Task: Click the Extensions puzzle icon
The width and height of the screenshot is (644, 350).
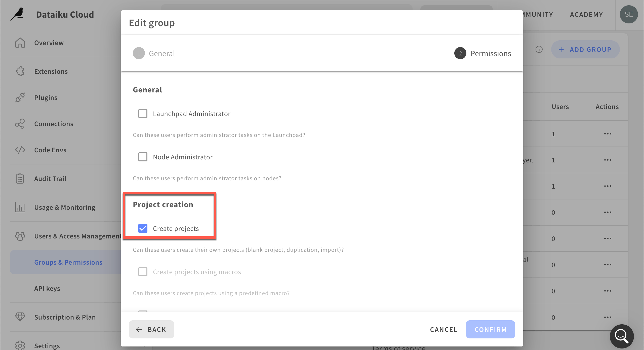Action: coord(20,71)
